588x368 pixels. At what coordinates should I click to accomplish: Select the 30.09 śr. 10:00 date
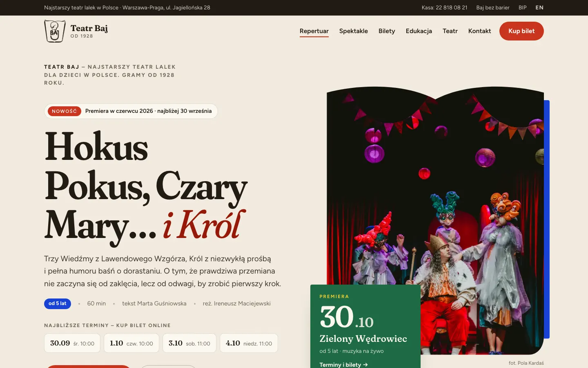[x=72, y=343]
